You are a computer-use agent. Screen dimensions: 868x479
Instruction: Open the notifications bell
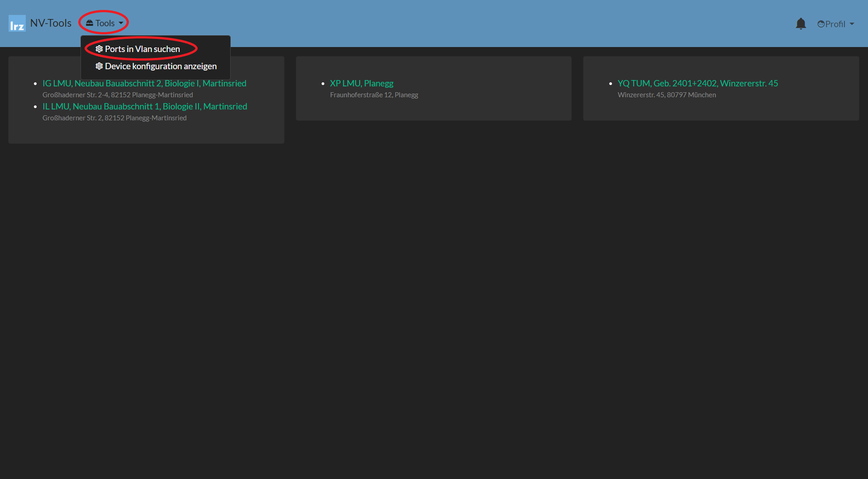coord(801,24)
